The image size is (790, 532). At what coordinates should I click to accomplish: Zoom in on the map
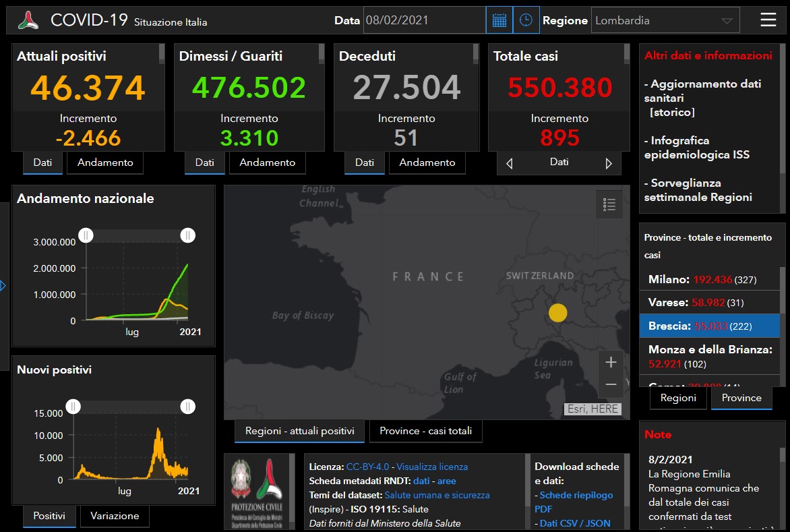tap(611, 363)
